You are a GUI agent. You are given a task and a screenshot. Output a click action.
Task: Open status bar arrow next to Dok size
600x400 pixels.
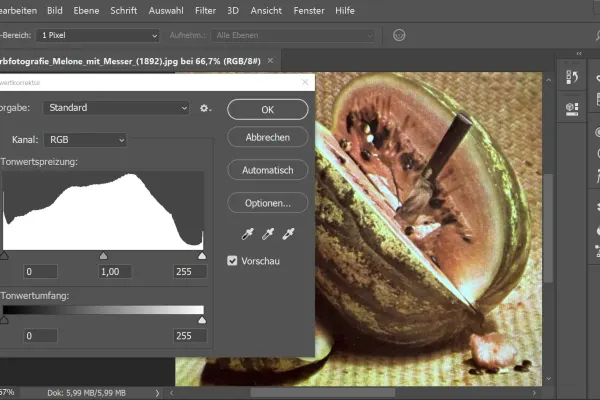(157, 393)
